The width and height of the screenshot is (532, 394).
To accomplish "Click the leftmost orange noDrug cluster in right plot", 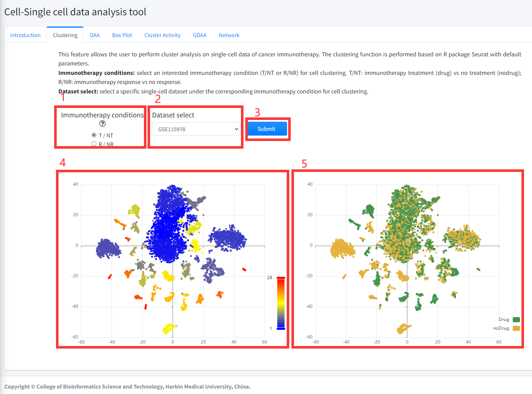I will [x=342, y=249].
